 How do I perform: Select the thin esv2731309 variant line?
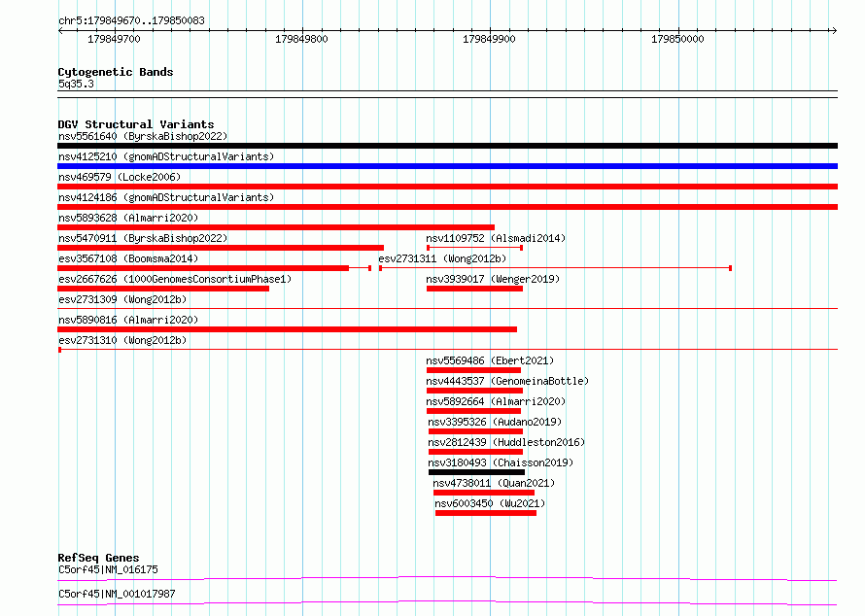447,309
